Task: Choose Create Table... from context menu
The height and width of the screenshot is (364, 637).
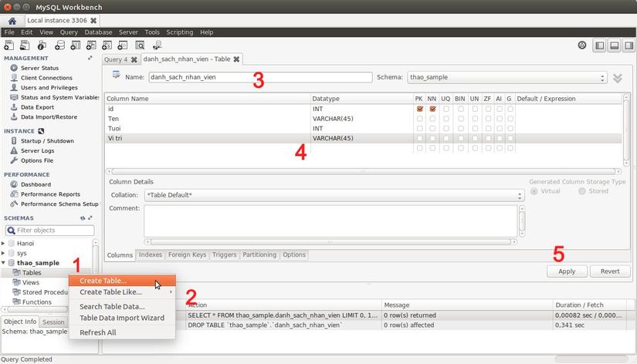Action: pyautogui.click(x=122, y=281)
